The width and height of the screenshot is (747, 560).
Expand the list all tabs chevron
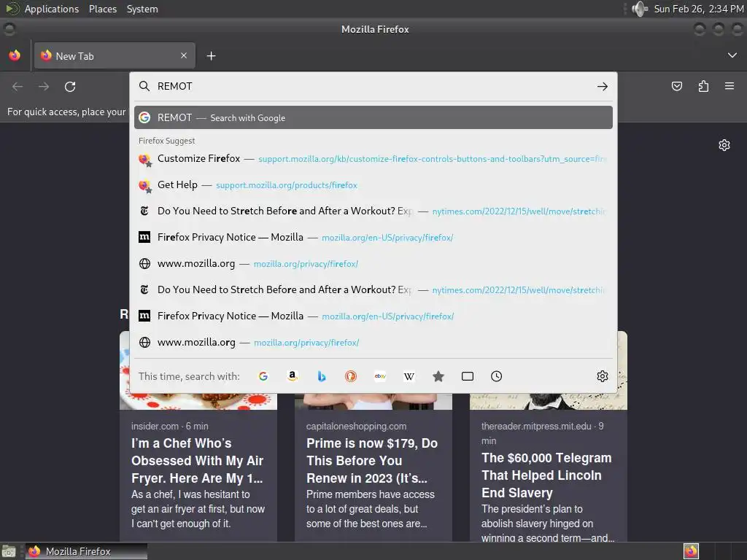[732, 55]
